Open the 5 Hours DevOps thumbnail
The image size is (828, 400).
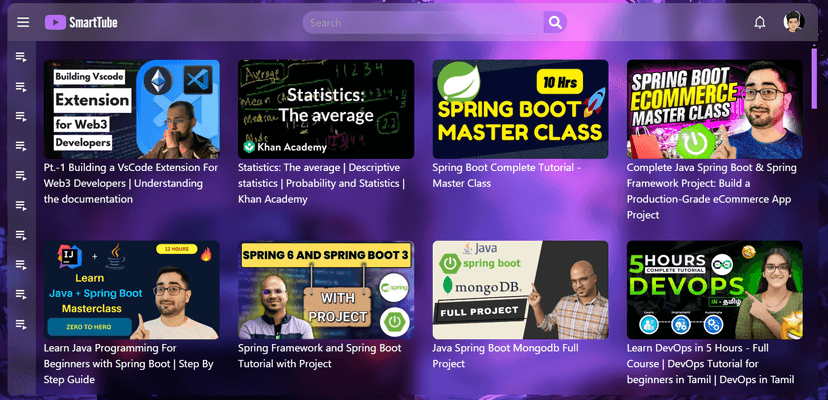coord(714,290)
